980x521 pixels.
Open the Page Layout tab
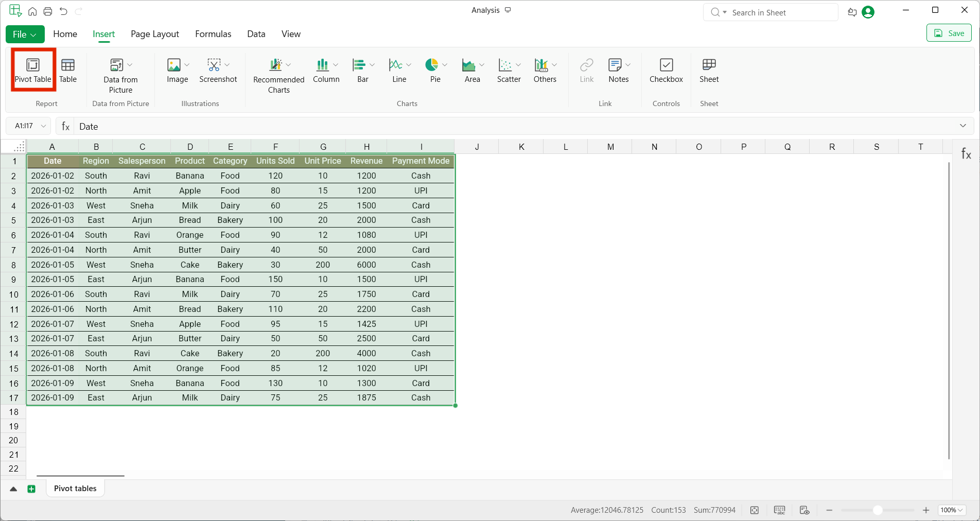(x=155, y=34)
